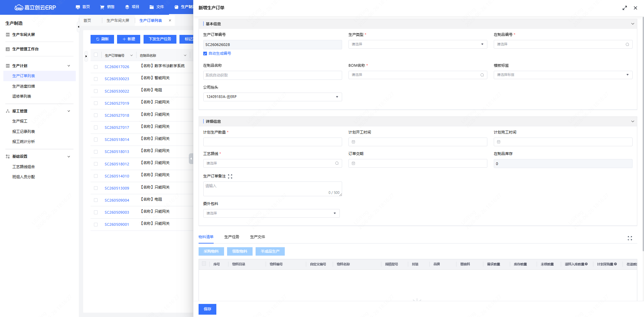This screenshot has height=317, width=644.
Task: Close the 新增生产订单 dialog
Action: tap(635, 8)
